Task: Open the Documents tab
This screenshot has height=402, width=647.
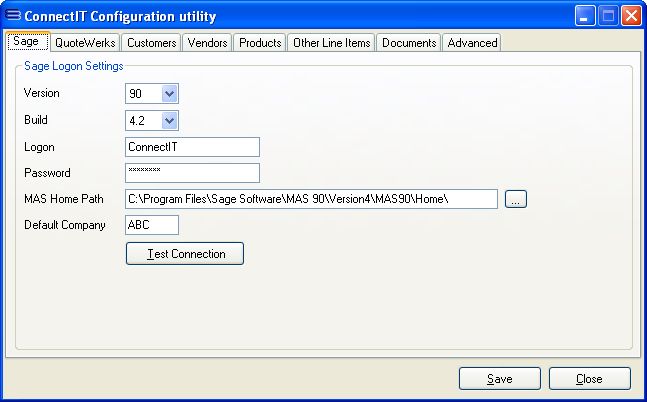Action: [x=409, y=43]
